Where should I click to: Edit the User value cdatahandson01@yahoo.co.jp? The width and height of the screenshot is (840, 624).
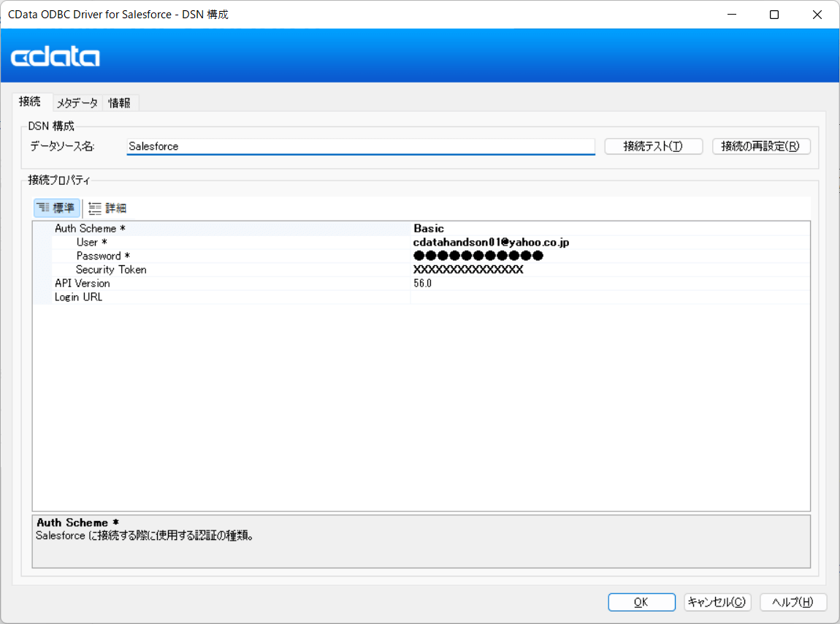click(610, 243)
